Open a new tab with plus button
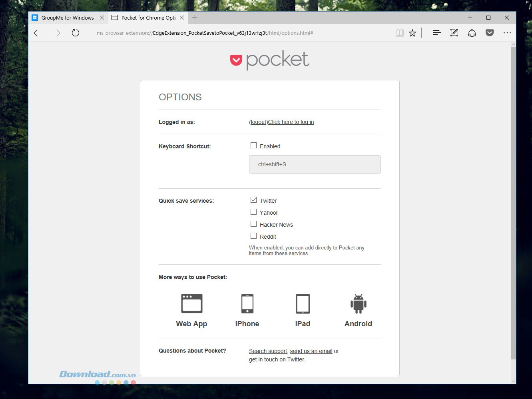The height and width of the screenshot is (399, 532). point(195,18)
